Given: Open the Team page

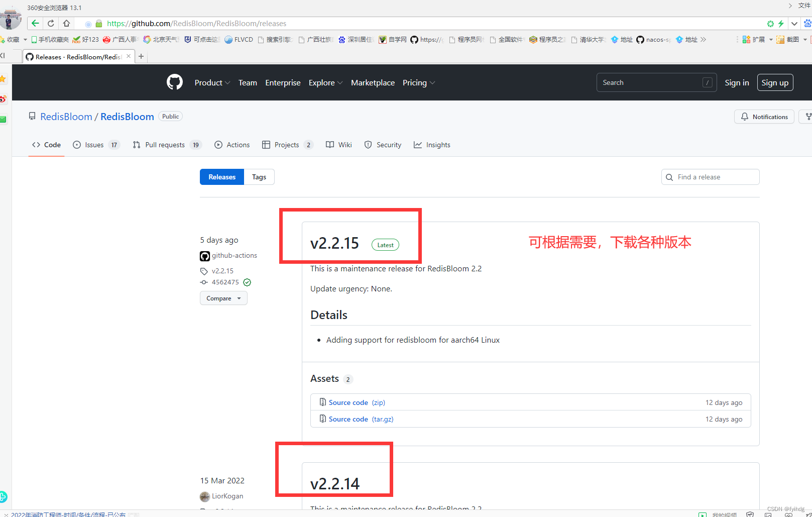Looking at the screenshot, I should click(248, 83).
